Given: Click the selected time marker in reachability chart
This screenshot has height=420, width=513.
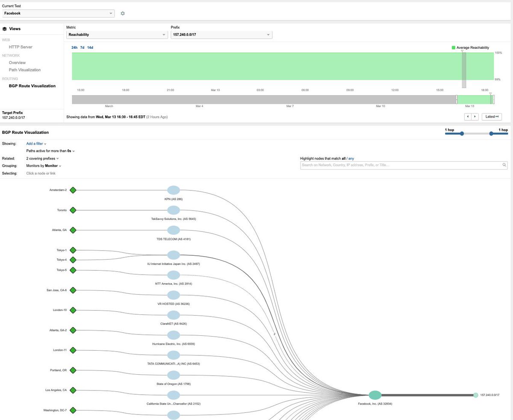Looking at the screenshot, I should click(464, 70).
